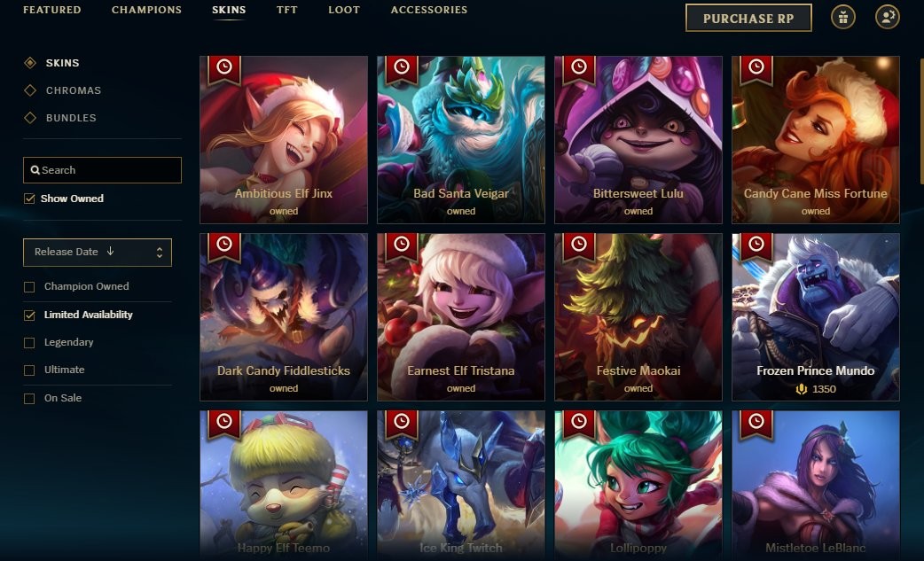This screenshot has width=924, height=561.
Task: Expand sort options using the up-down chevrons
Action: (x=159, y=253)
